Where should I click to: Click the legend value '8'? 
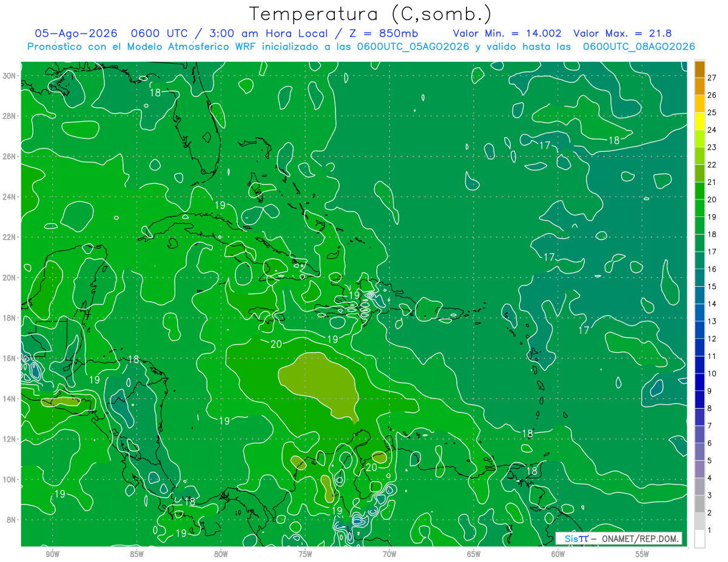tap(710, 408)
